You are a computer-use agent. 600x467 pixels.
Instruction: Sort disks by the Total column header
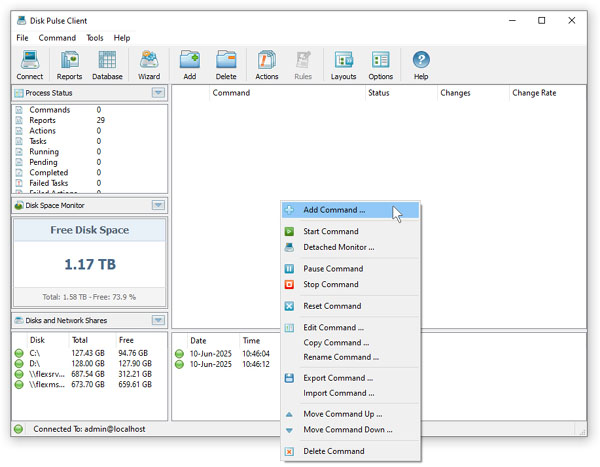[92, 340]
